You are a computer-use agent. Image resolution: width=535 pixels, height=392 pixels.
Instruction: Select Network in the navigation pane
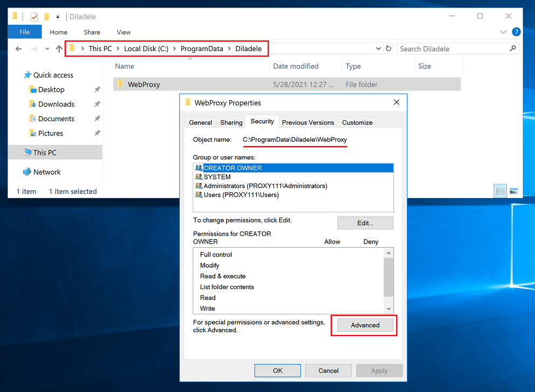coord(47,172)
